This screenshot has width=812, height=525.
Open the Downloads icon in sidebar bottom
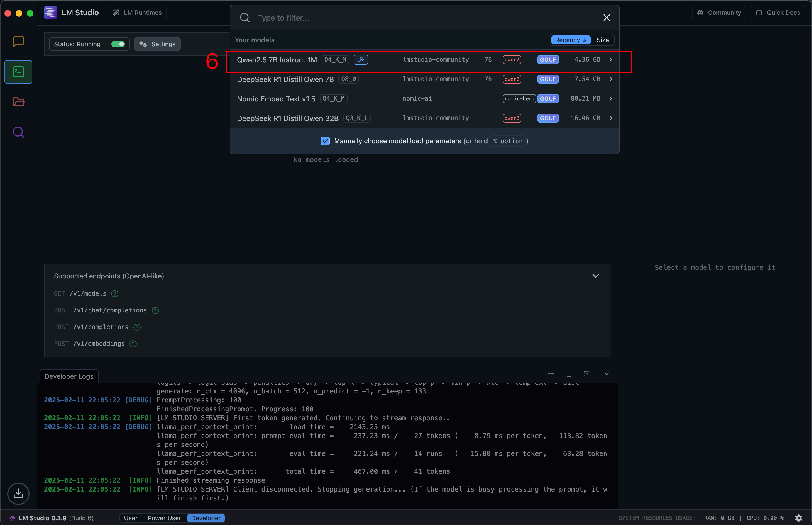tap(18, 493)
